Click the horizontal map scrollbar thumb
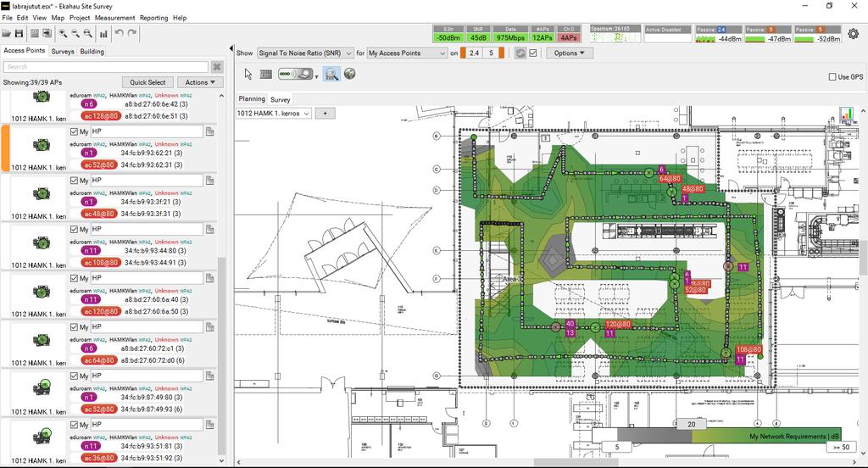This screenshot has height=468, width=868. point(576,462)
